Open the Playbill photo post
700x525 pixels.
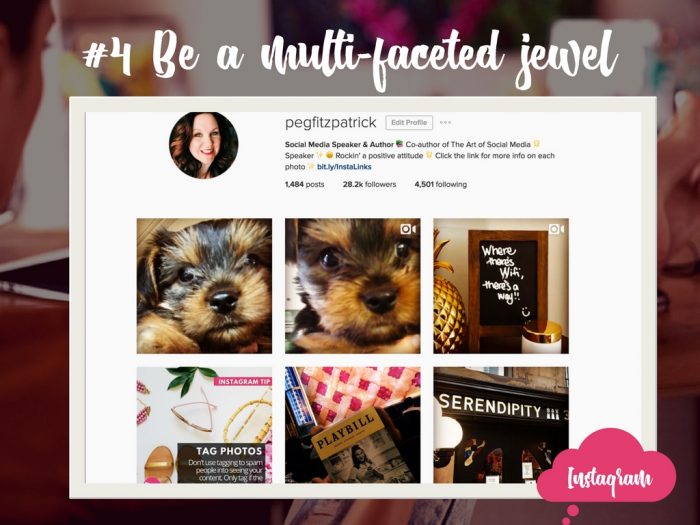[x=353, y=425]
